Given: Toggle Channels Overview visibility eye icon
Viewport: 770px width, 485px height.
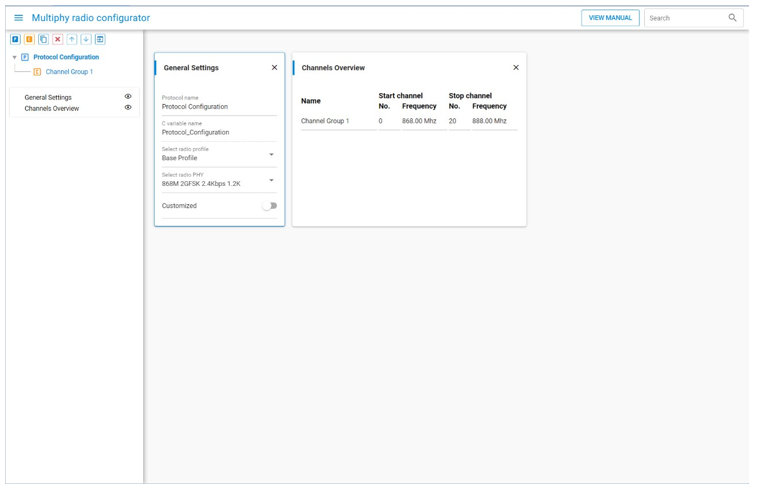Looking at the screenshot, I should (128, 108).
